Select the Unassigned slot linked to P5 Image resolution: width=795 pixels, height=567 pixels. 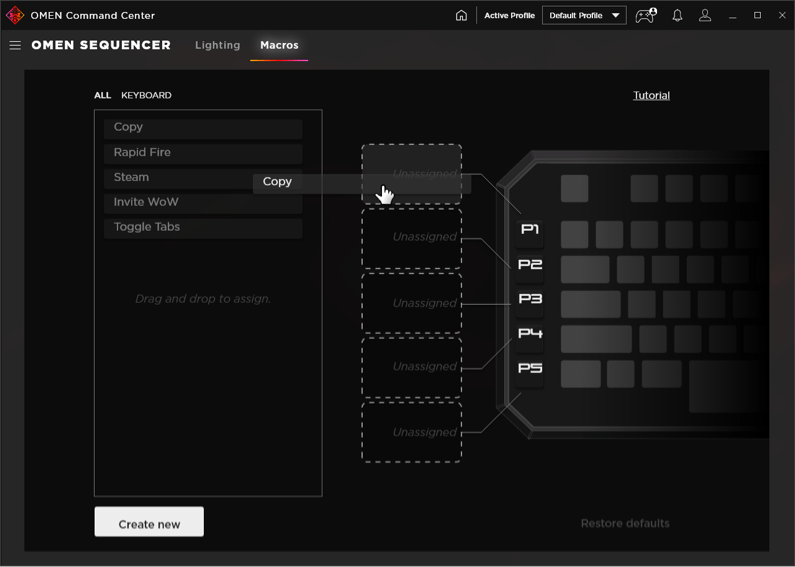click(x=411, y=432)
